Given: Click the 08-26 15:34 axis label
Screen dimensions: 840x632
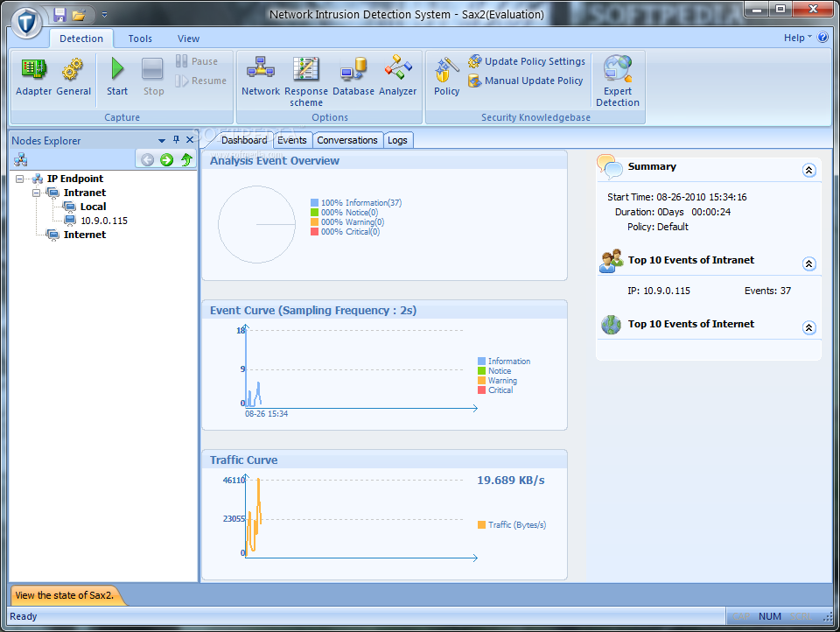Looking at the screenshot, I should click(266, 414).
